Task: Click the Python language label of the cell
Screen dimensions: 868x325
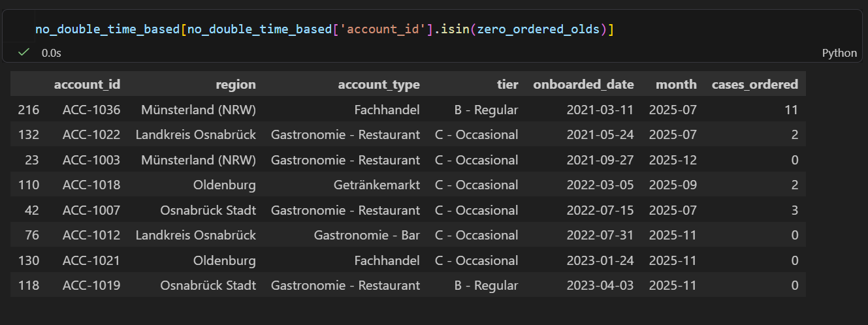Action: [839, 53]
